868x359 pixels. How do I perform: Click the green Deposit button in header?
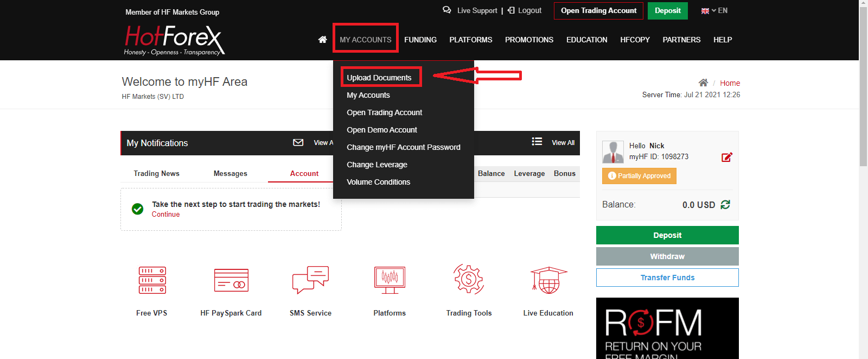pyautogui.click(x=668, y=11)
